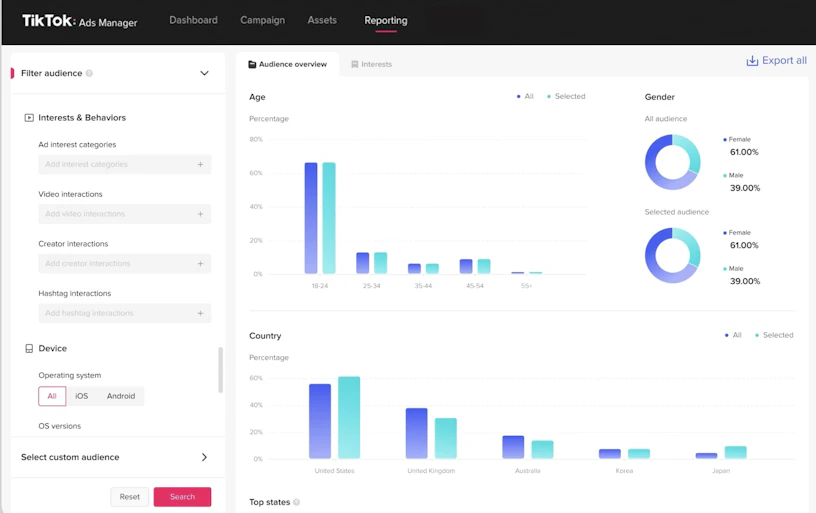Viewport: 816px width, 513px height.
Task: Click the All audience gender donut chart
Action: [672, 162]
